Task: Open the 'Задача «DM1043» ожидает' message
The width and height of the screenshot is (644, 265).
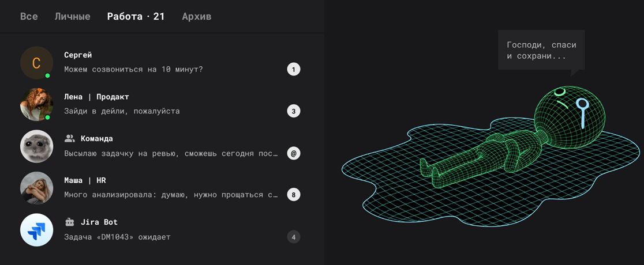Action: coord(117,237)
